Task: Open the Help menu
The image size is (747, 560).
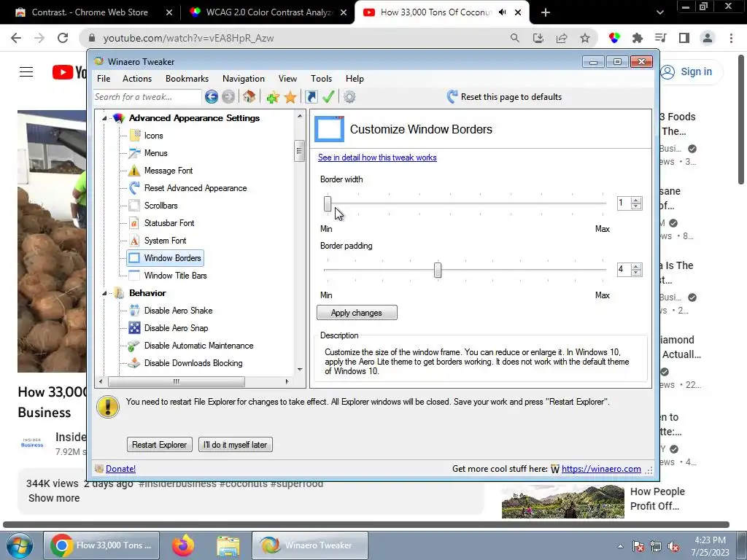Action: click(x=355, y=79)
